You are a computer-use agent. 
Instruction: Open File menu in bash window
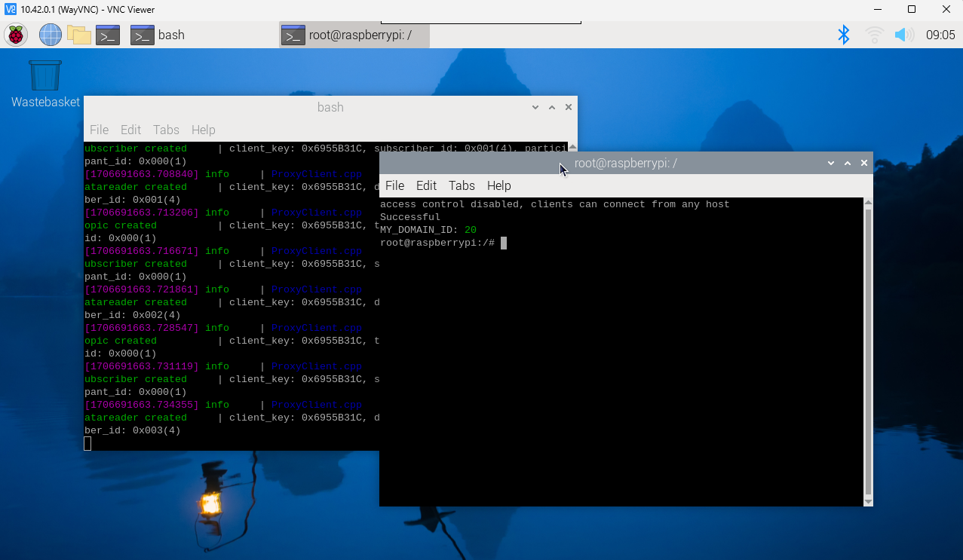[100, 130]
